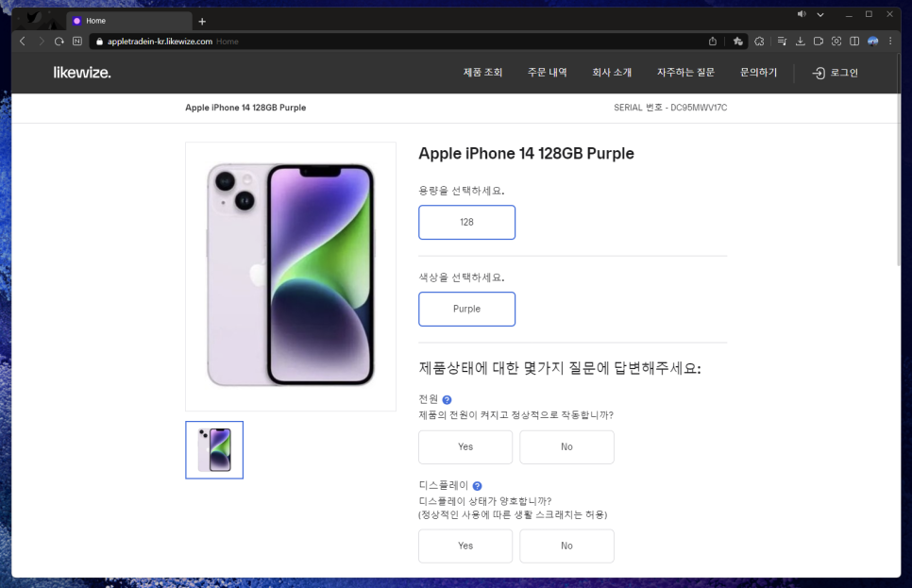Viewport: 912px width, 588px height.
Task: Click the padlock site security icon
Action: click(x=99, y=42)
